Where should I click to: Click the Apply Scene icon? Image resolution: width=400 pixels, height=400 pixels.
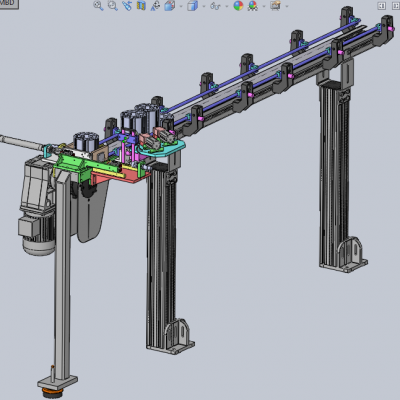(x=253, y=5)
